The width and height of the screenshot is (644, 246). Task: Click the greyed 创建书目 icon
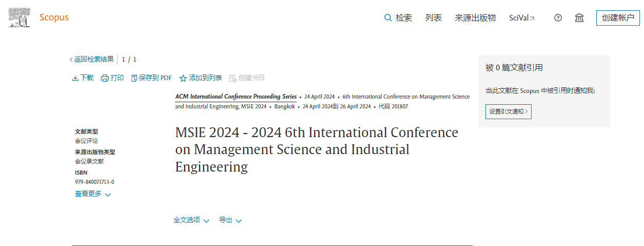233,78
